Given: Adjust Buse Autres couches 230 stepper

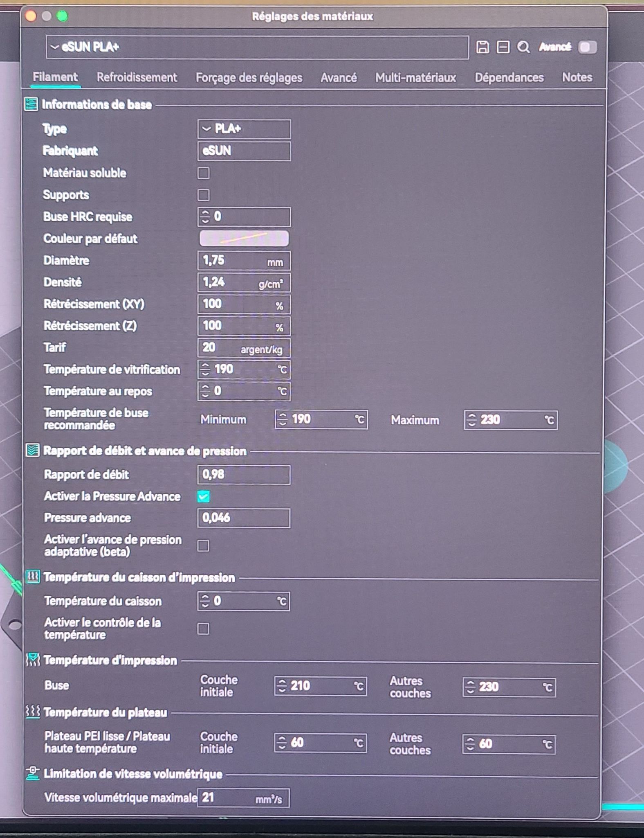Looking at the screenshot, I should click(471, 687).
